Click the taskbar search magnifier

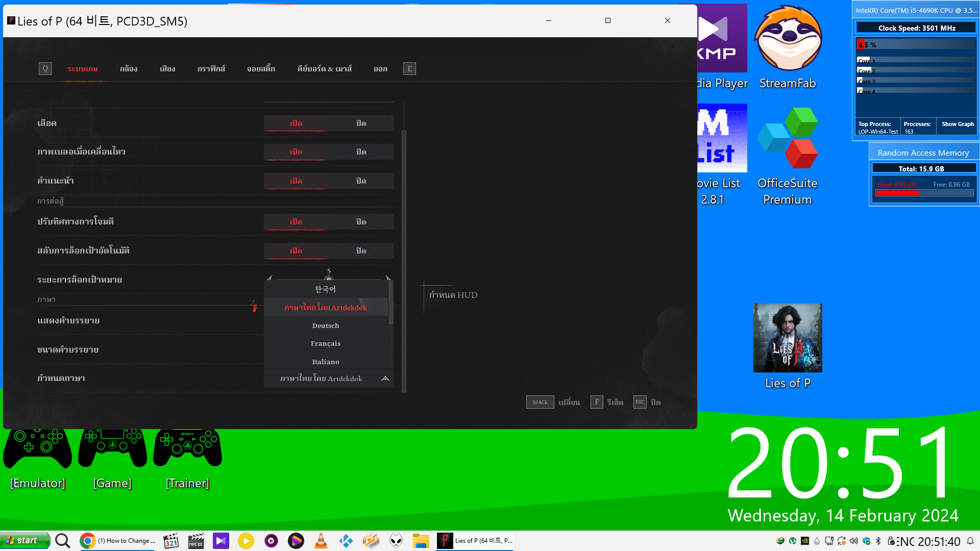(63, 541)
